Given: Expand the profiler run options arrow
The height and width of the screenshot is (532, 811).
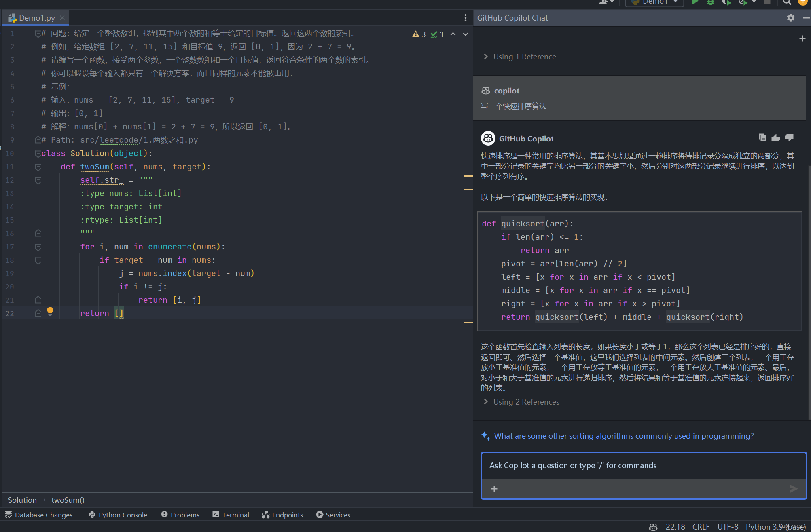Looking at the screenshot, I should tap(754, 2).
